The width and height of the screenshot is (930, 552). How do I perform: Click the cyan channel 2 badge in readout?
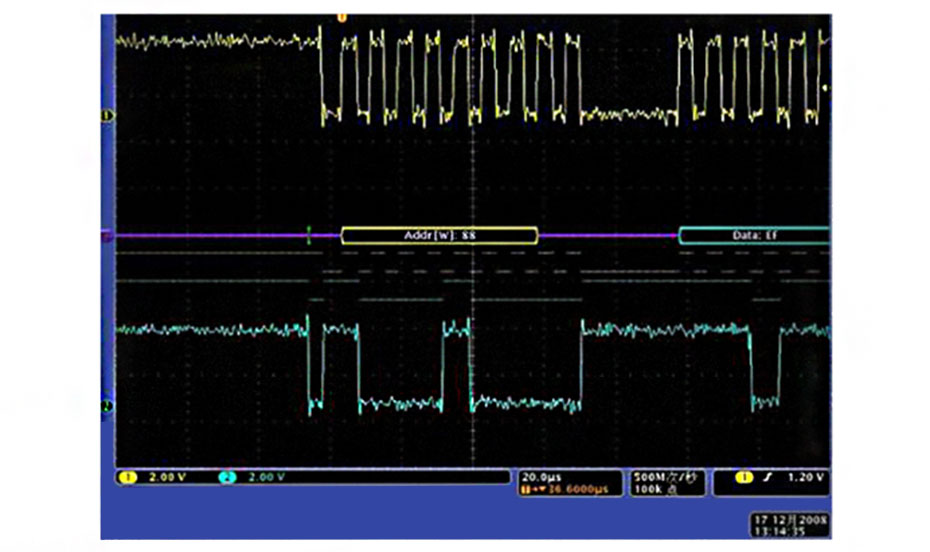(227, 478)
